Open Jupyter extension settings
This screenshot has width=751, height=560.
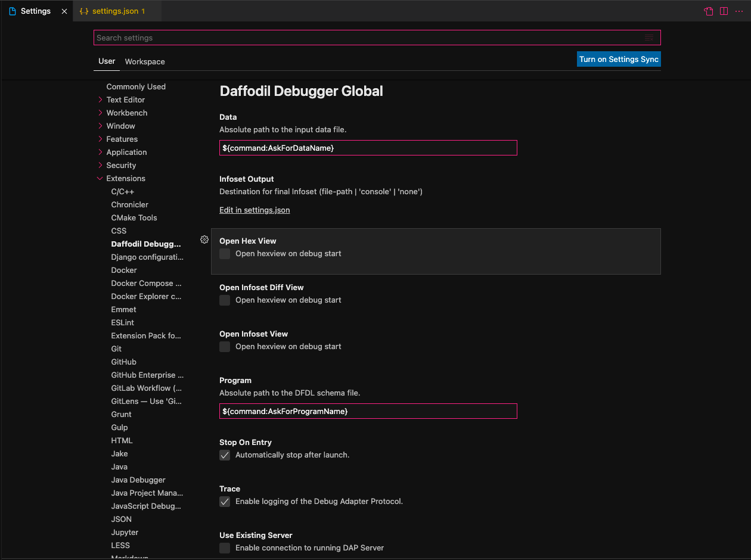coord(125,532)
